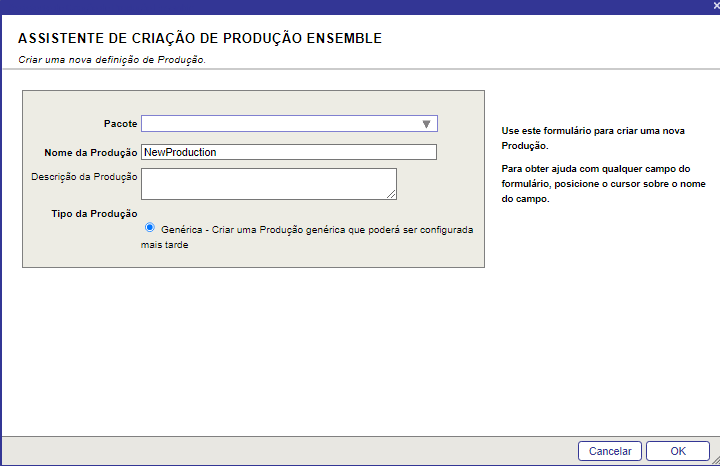Screen dimensions: 720x466
Task: Click the help text Use este formulário
Action: pos(593,138)
